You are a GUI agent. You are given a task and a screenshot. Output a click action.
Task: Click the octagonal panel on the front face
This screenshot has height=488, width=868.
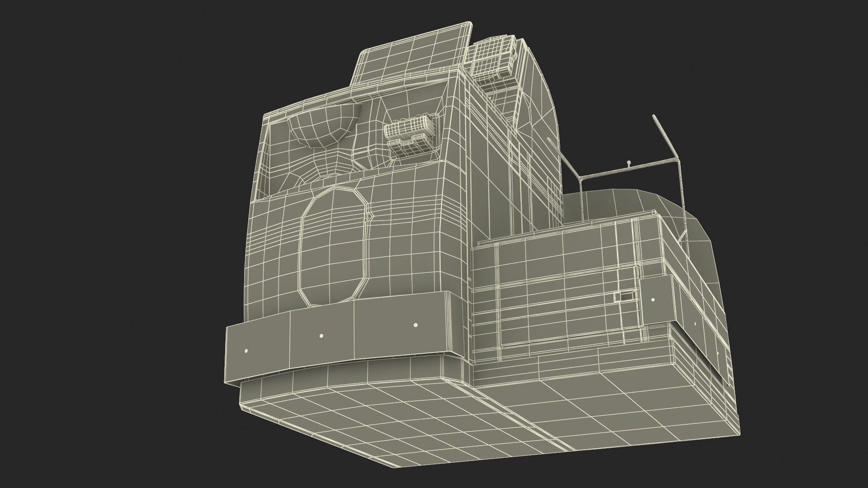pos(334,246)
